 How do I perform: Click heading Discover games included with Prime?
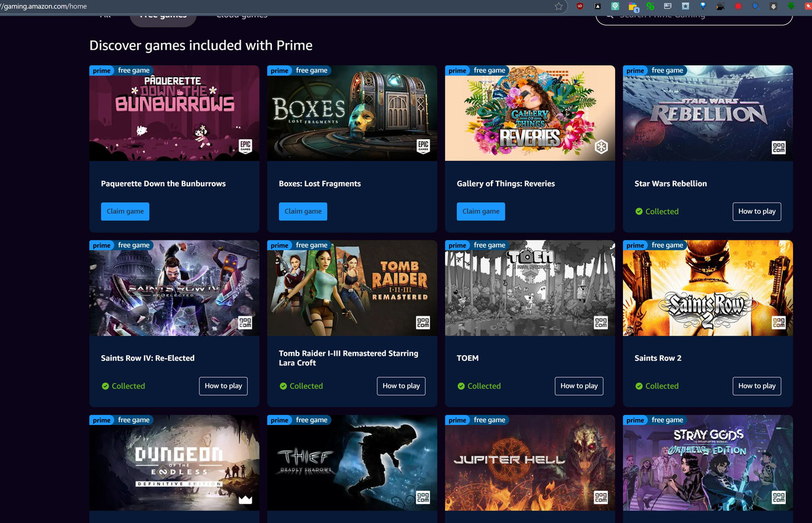click(201, 46)
